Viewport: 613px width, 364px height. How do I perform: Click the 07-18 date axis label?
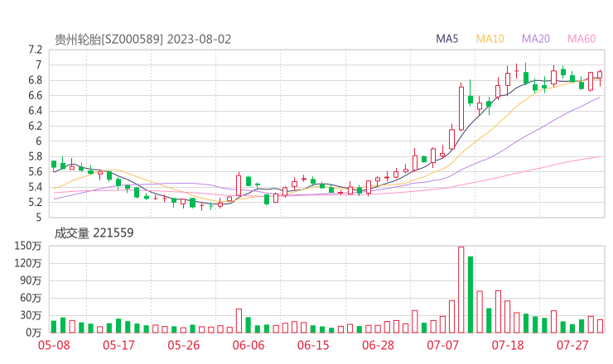point(508,345)
